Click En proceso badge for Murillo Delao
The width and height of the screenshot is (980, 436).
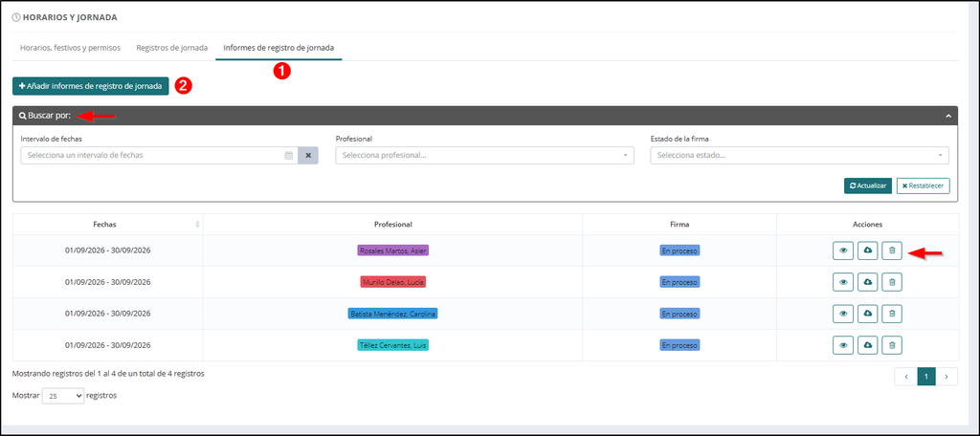(679, 282)
